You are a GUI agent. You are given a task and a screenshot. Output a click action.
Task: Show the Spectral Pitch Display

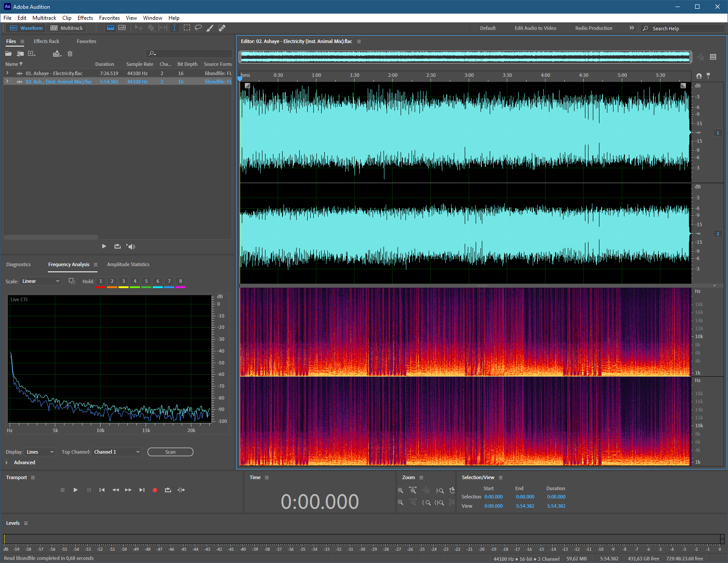[x=122, y=28]
